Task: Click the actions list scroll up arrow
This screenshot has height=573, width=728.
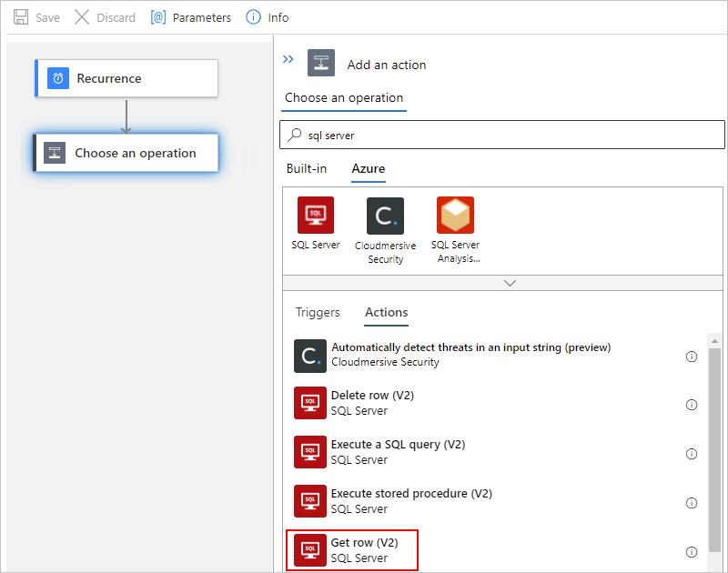Action: 714,341
